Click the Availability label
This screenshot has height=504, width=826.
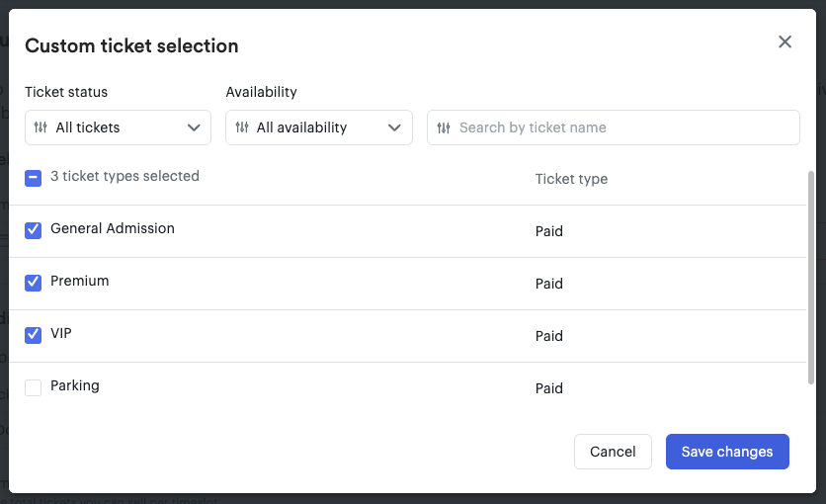(261, 92)
